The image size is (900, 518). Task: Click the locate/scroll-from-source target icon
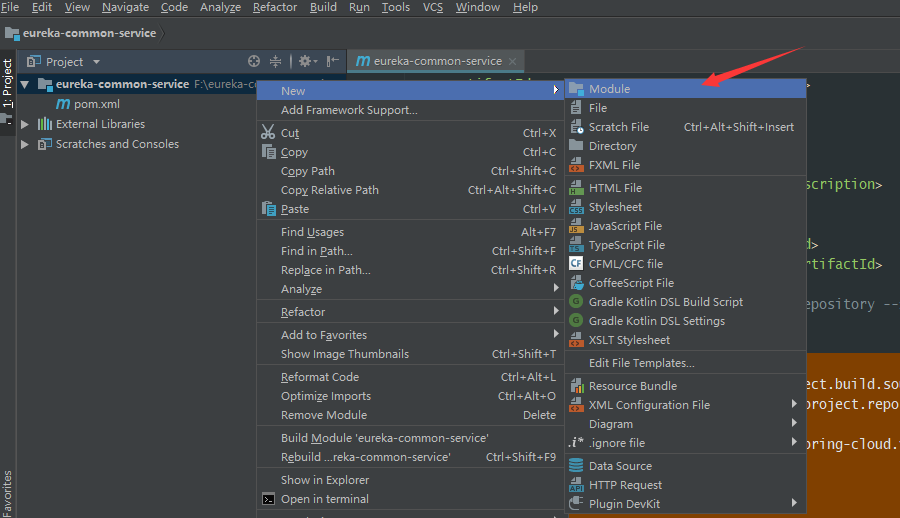[254, 61]
